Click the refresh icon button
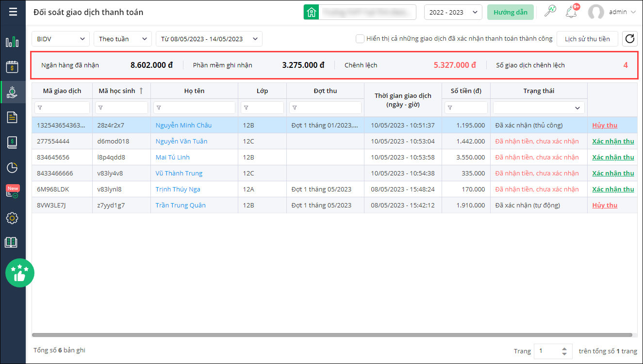643x364 pixels. tap(629, 39)
